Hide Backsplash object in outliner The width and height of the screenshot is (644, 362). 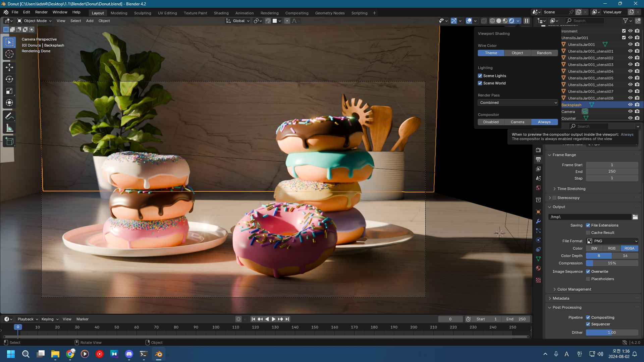630,105
